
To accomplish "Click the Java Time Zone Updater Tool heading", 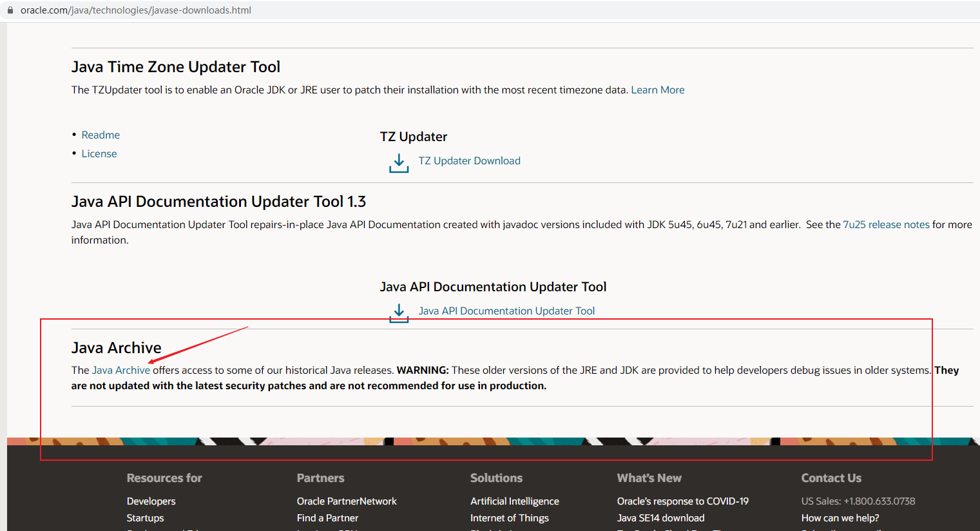I will pyautogui.click(x=176, y=67).
